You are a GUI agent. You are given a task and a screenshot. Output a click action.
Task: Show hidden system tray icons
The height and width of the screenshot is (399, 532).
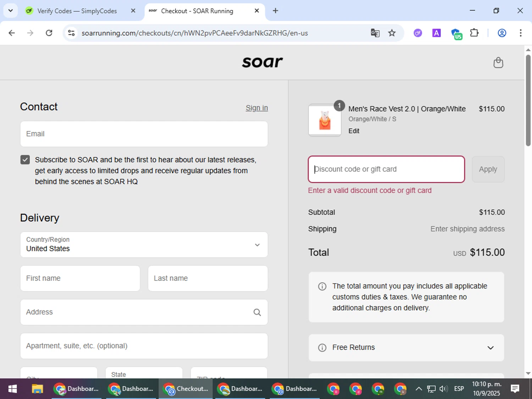coord(419,389)
